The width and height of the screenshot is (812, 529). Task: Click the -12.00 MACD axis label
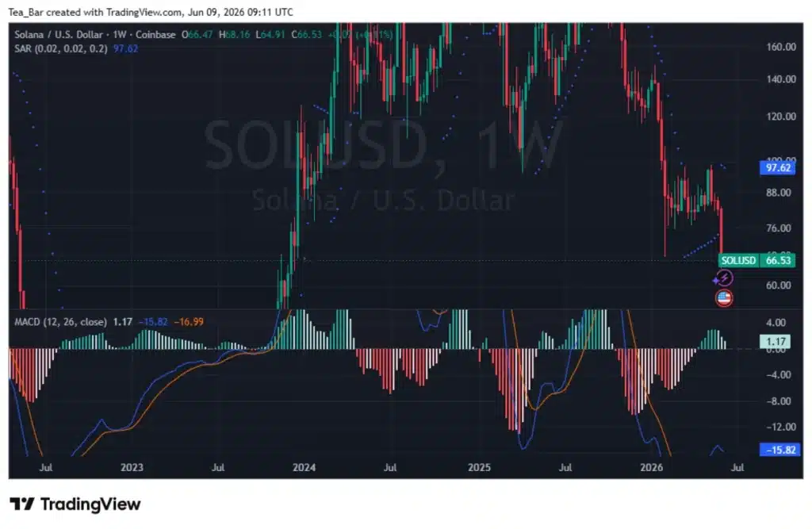click(780, 427)
